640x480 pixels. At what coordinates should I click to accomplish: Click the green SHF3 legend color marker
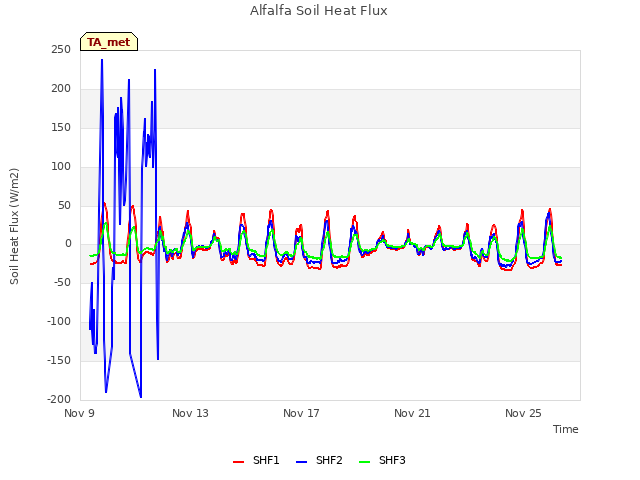364,462
